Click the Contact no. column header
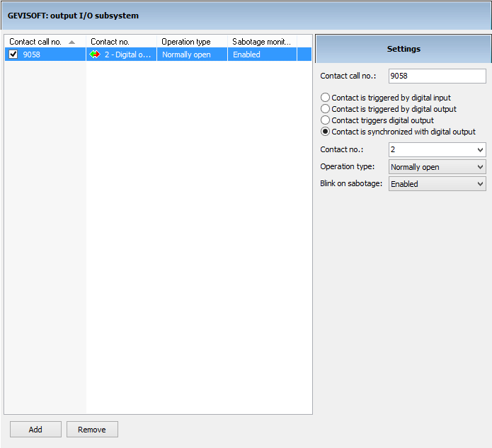Image resolution: width=492 pixels, height=448 pixels. pyautogui.click(x=121, y=42)
